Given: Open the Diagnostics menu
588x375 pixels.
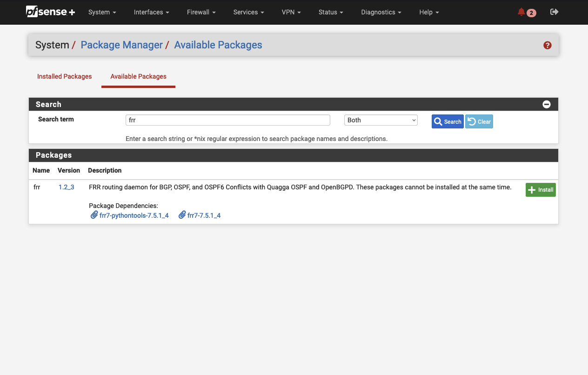Looking at the screenshot, I should tap(381, 12).
